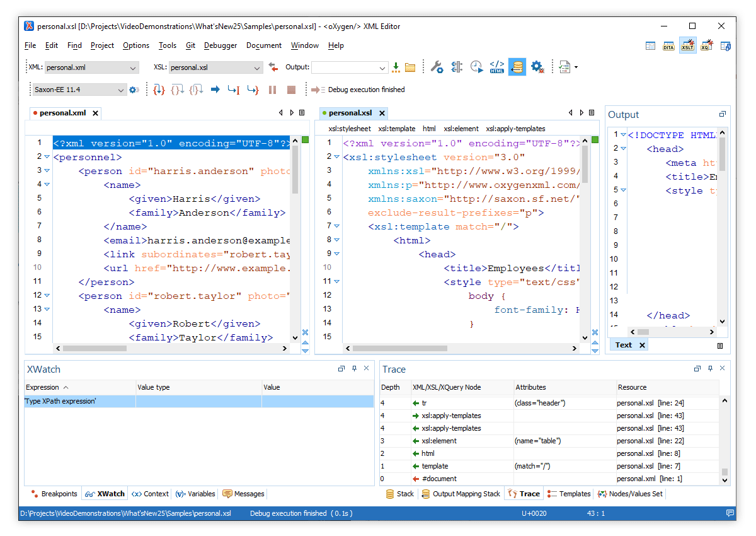Select the XSLT Debugger perspective
This screenshot has height=536, width=756.
(687, 45)
